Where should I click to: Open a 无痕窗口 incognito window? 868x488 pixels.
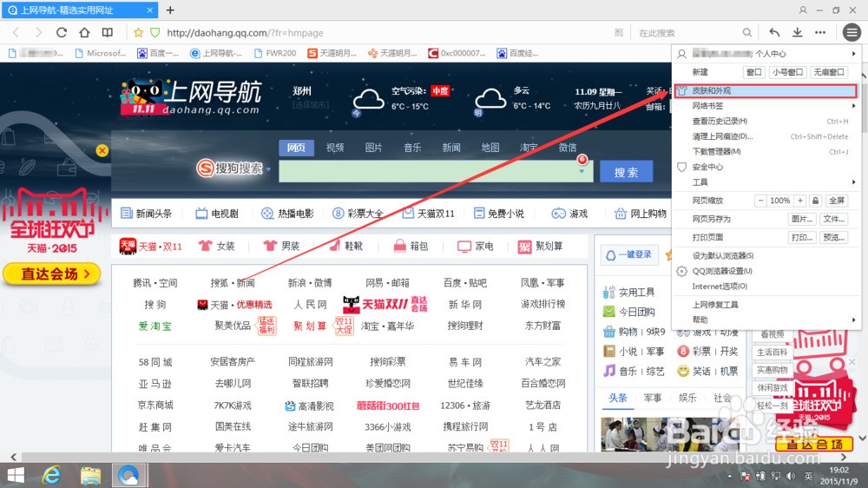(x=829, y=72)
